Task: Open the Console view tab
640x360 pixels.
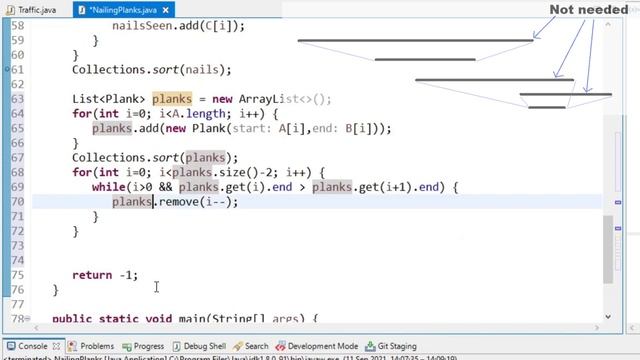Action: click(x=33, y=346)
